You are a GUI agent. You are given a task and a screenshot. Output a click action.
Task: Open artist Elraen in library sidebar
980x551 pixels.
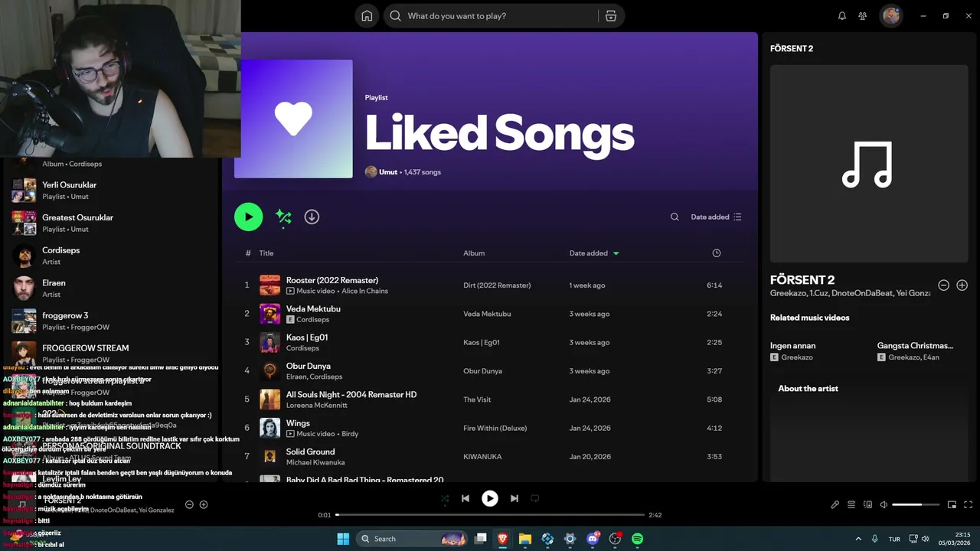pos(111,289)
